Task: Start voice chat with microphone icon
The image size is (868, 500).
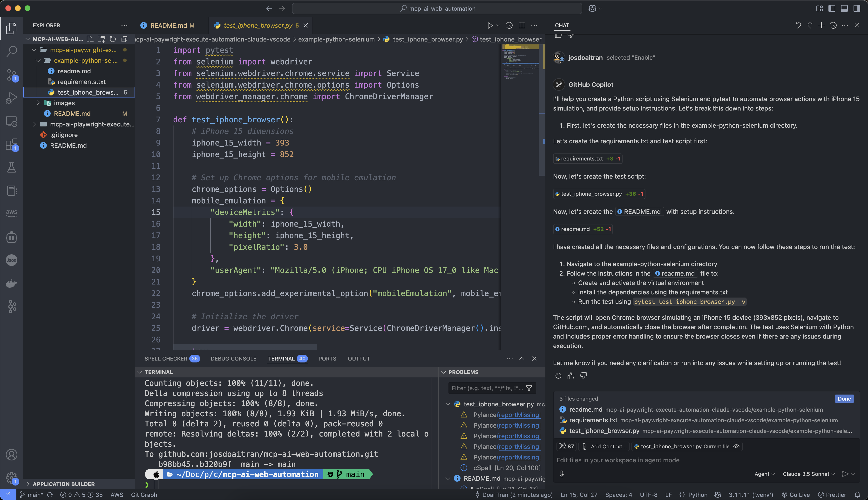Action: tap(562, 474)
